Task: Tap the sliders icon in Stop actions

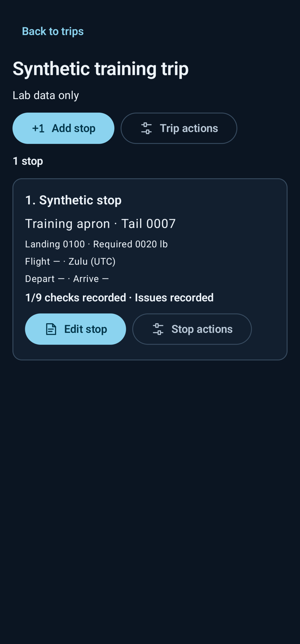Action: (158, 329)
